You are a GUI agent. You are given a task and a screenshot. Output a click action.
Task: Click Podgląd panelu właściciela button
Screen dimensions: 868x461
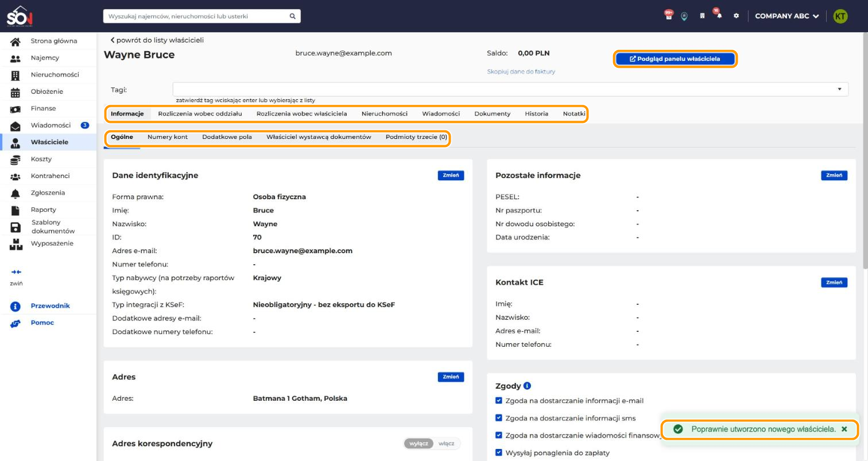tap(675, 59)
